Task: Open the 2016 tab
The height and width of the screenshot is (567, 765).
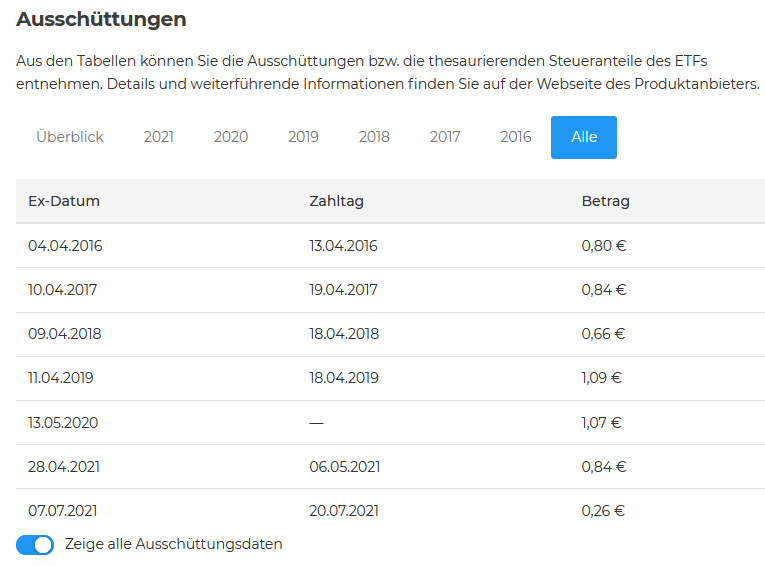Action: coord(516,137)
